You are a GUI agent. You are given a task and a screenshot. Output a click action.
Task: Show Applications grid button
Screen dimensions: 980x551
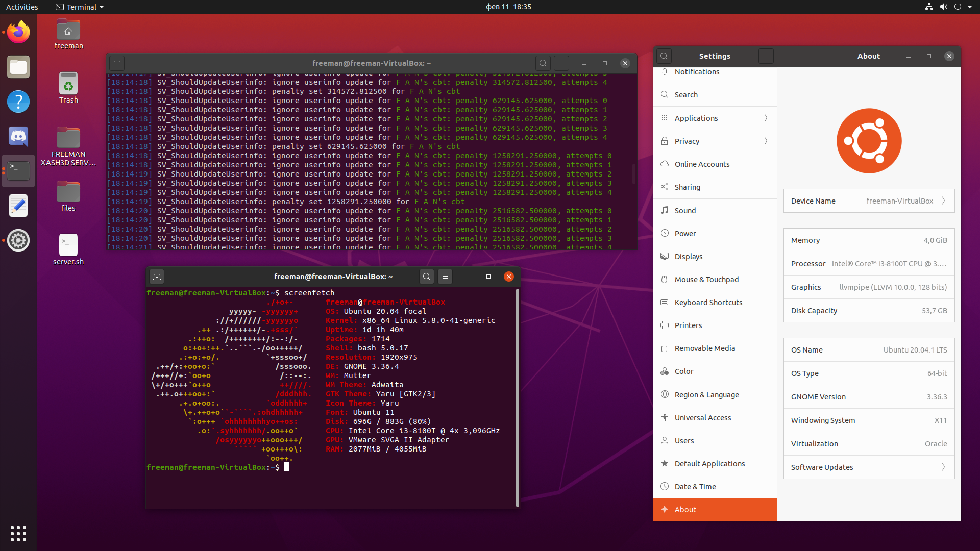(18, 533)
